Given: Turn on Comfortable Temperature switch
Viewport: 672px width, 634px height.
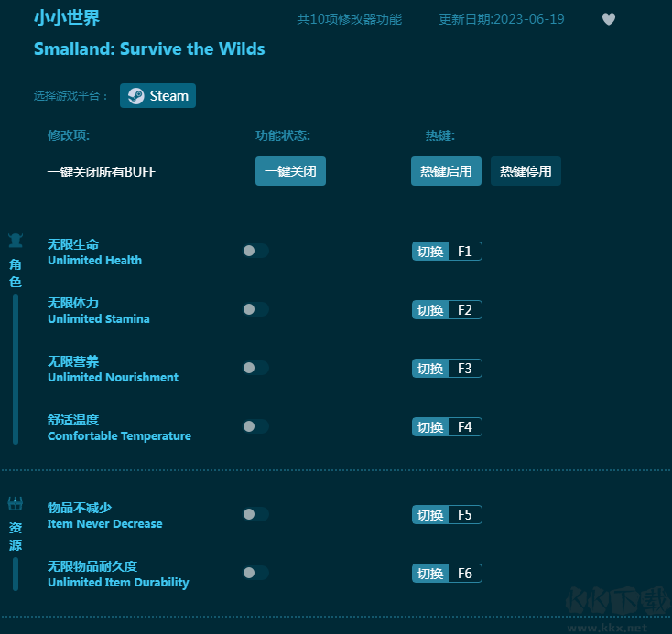Looking at the screenshot, I should [x=255, y=426].
